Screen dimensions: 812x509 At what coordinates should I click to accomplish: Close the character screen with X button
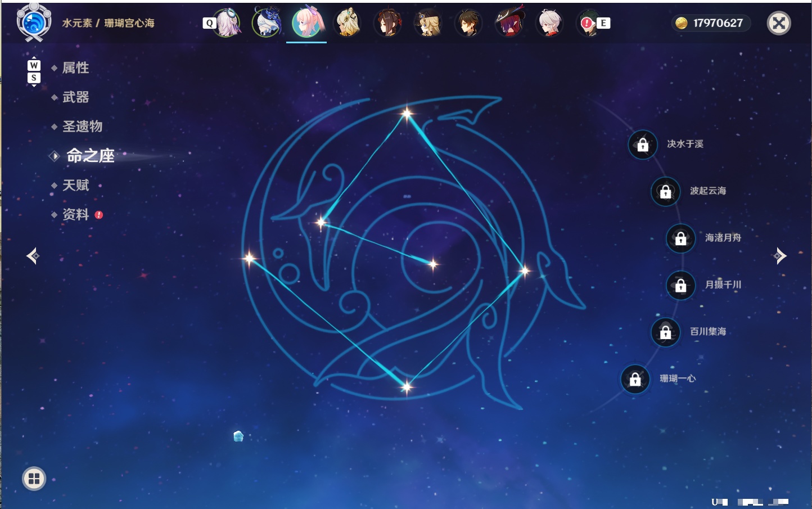click(x=779, y=23)
